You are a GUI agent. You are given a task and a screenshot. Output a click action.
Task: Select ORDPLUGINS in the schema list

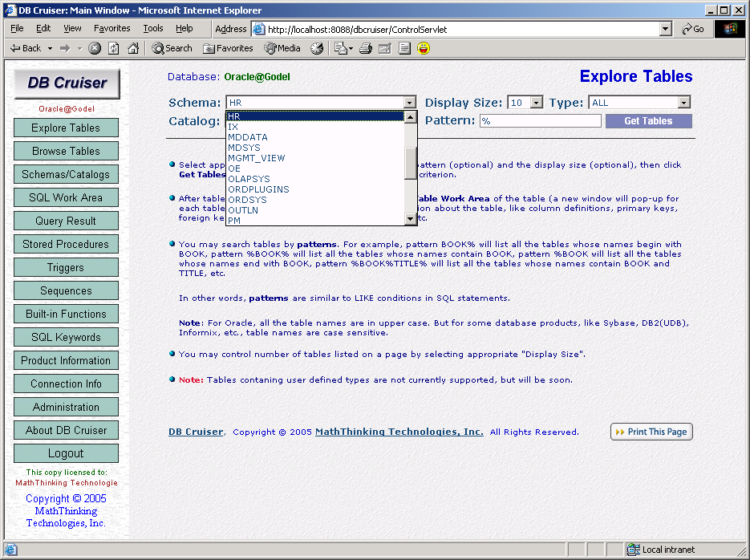[315, 189]
